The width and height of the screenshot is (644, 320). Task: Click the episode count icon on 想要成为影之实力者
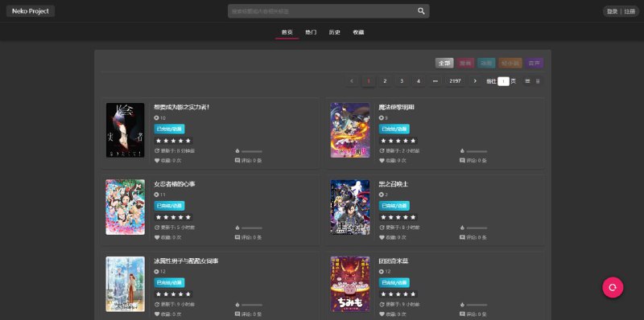[156, 117]
